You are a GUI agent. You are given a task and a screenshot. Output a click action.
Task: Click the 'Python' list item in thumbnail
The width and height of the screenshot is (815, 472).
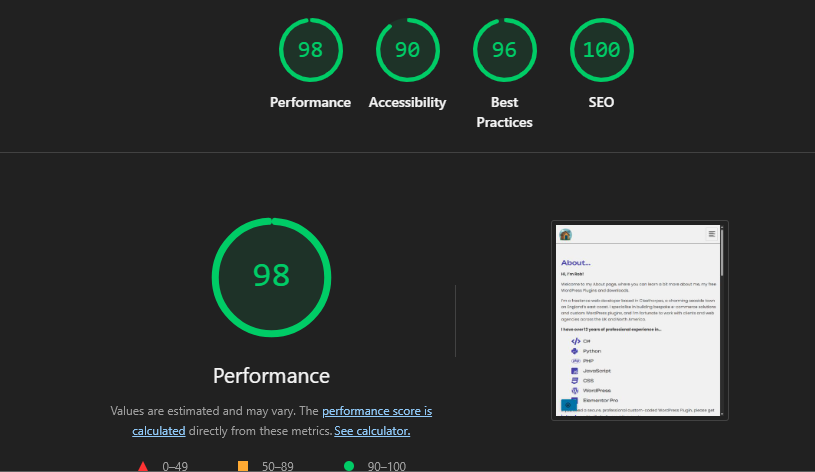[591, 351]
